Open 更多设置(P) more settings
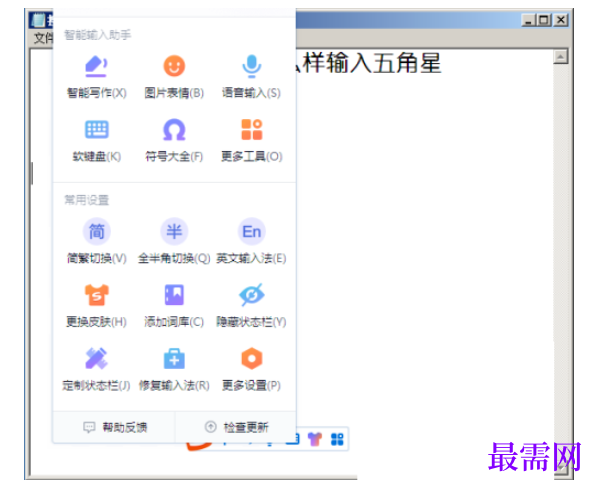600x488 pixels. pos(251,369)
